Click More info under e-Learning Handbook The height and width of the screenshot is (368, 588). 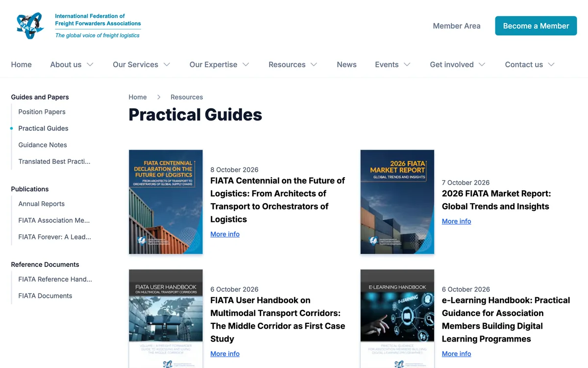456,354
